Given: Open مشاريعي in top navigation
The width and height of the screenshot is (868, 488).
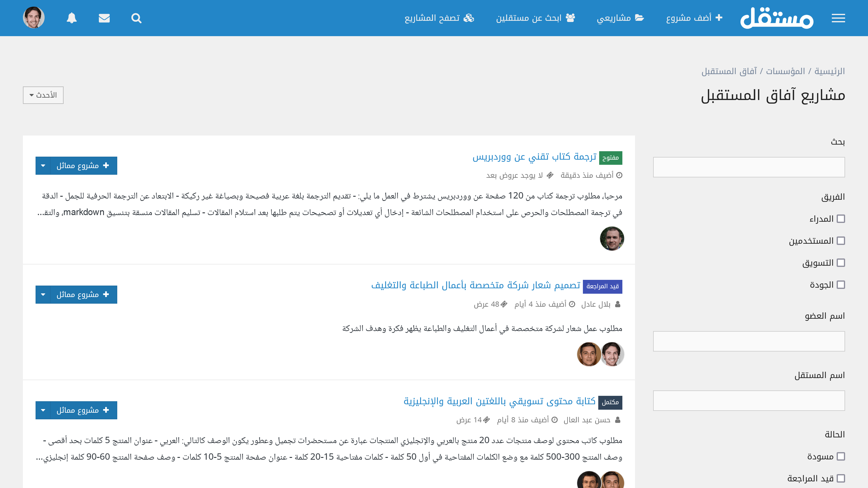Looking at the screenshot, I should click(620, 18).
